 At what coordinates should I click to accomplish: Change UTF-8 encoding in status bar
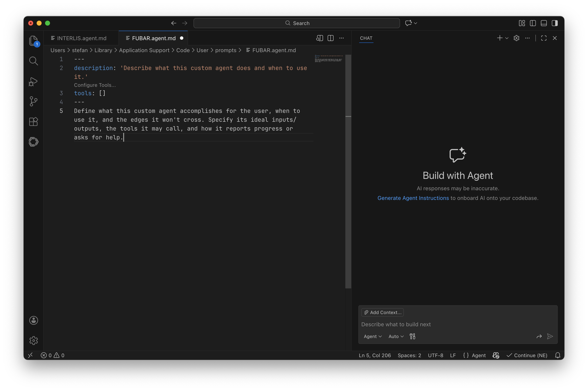click(x=436, y=355)
